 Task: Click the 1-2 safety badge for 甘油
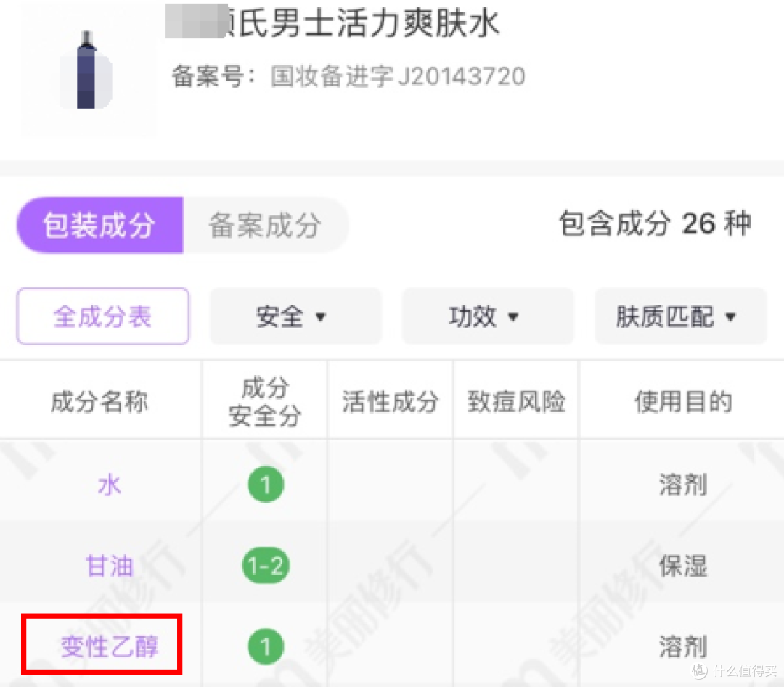[x=265, y=565]
